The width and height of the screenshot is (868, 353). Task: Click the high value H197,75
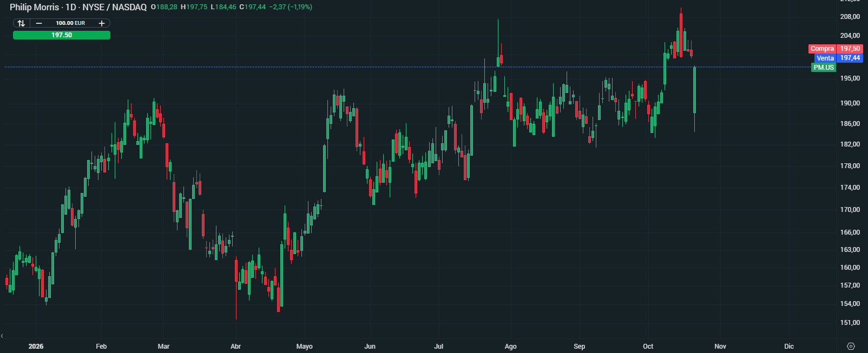coord(194,7)
